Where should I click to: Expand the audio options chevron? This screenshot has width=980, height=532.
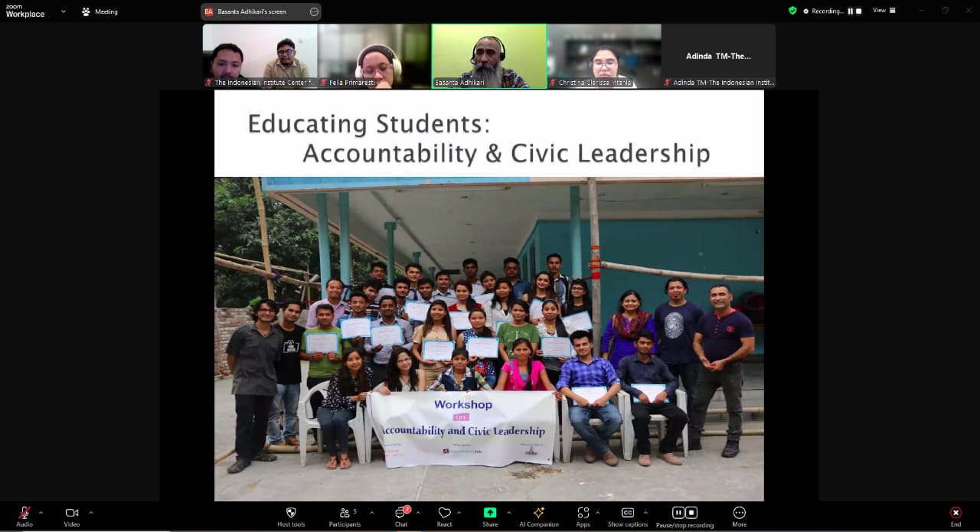pyautogui.click(x=41, y=512)
